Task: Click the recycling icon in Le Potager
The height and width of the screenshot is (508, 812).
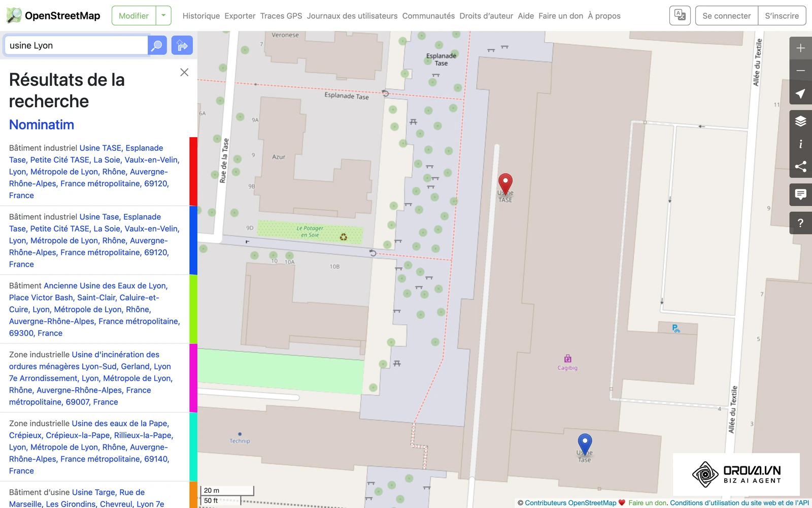Action: coord(344,237)
